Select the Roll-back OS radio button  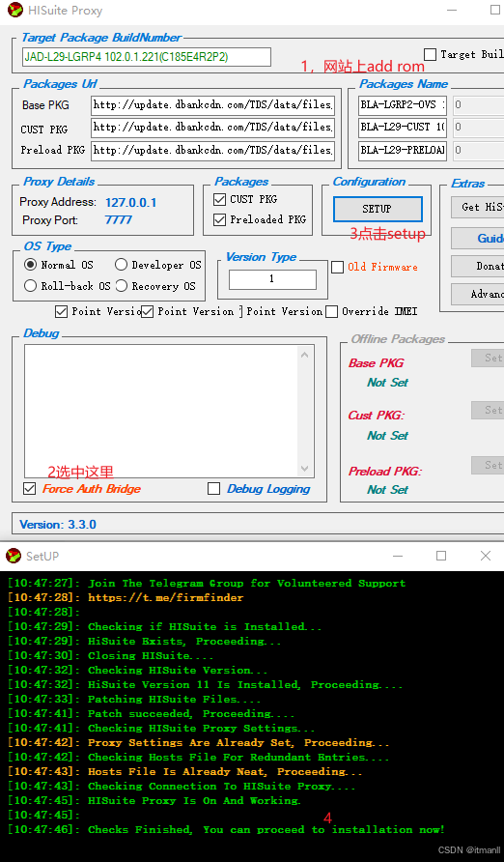point(30,286)
